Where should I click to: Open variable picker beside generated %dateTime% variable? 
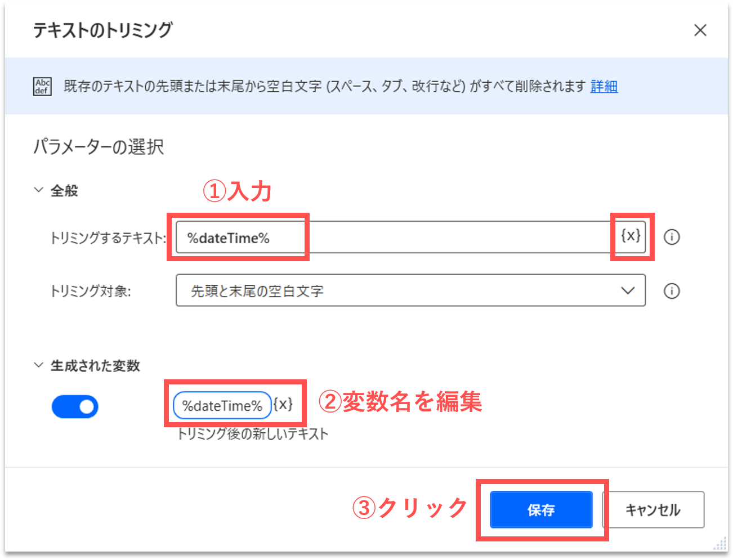[283, 405]
